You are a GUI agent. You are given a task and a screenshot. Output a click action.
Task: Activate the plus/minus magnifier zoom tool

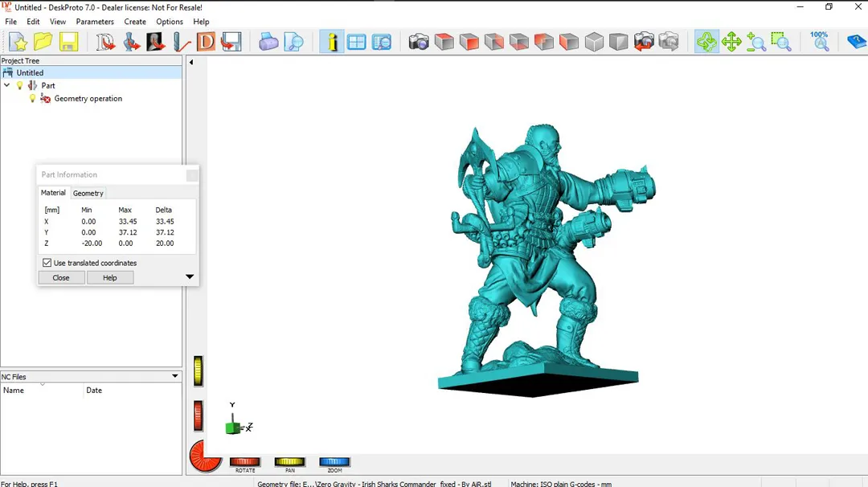pyautogui.click(x=756, y=42)
